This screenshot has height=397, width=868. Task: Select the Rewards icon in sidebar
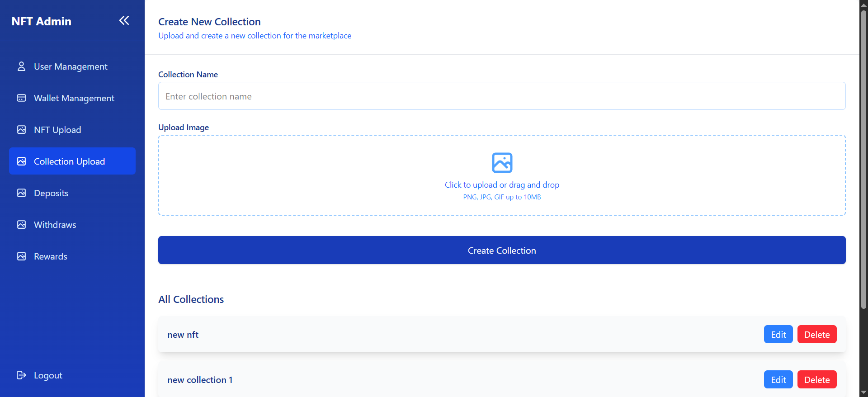(x=22, y=256)
